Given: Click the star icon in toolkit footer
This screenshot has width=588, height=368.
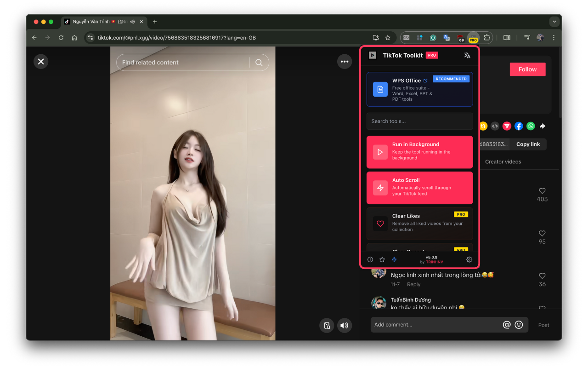Looking at the screenshot, I should click(x=382, y=259).
